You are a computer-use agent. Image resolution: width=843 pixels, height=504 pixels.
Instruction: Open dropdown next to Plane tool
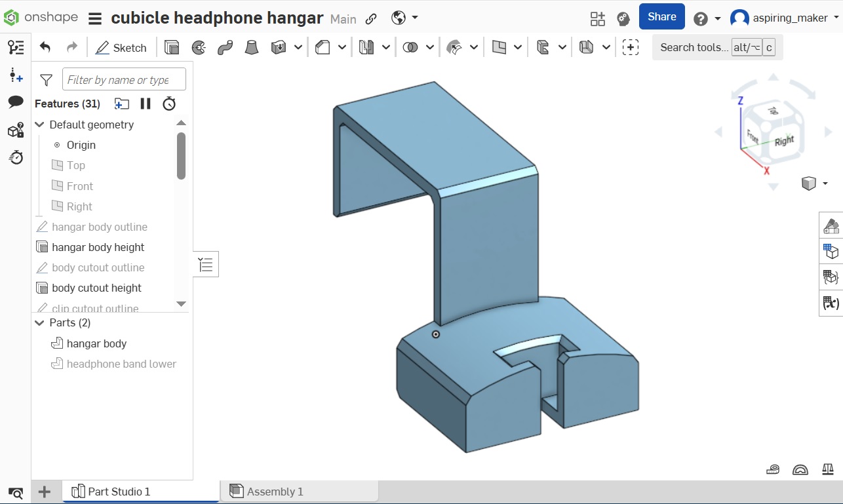pyautogui.click(x=518, y=47)
